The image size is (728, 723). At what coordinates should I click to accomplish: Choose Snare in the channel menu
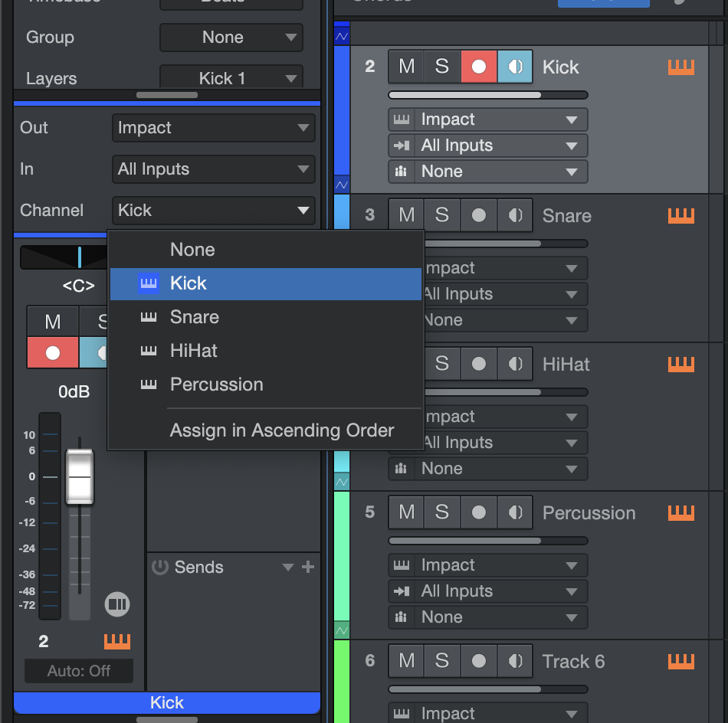coord(266,317)
